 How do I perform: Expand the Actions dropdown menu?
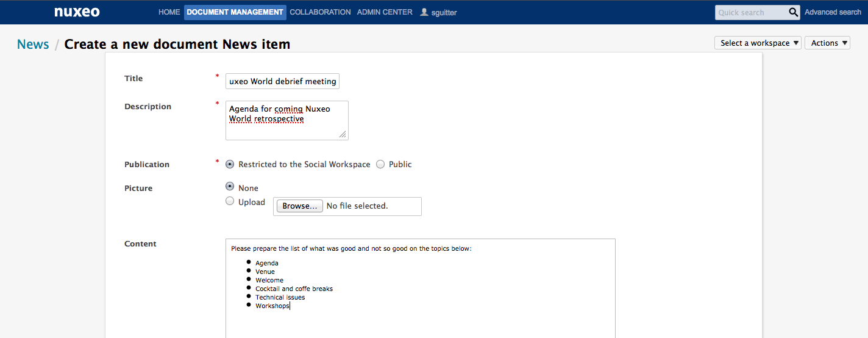[827, 43]
